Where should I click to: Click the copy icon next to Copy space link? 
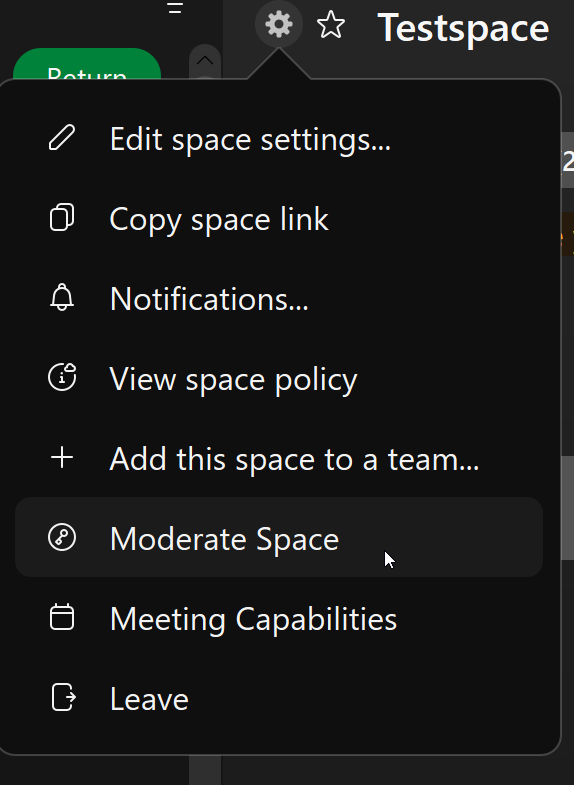(x=62, y=217)
